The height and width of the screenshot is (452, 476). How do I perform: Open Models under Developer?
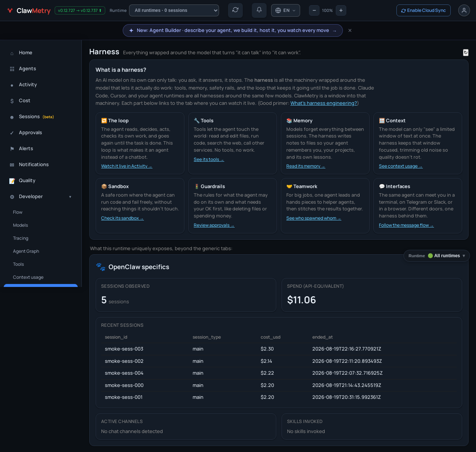click(x=20, y=225)
